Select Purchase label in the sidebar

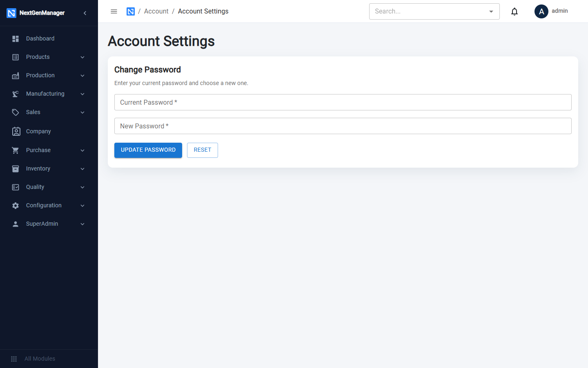pyautogui.click(x=38, y=150)
